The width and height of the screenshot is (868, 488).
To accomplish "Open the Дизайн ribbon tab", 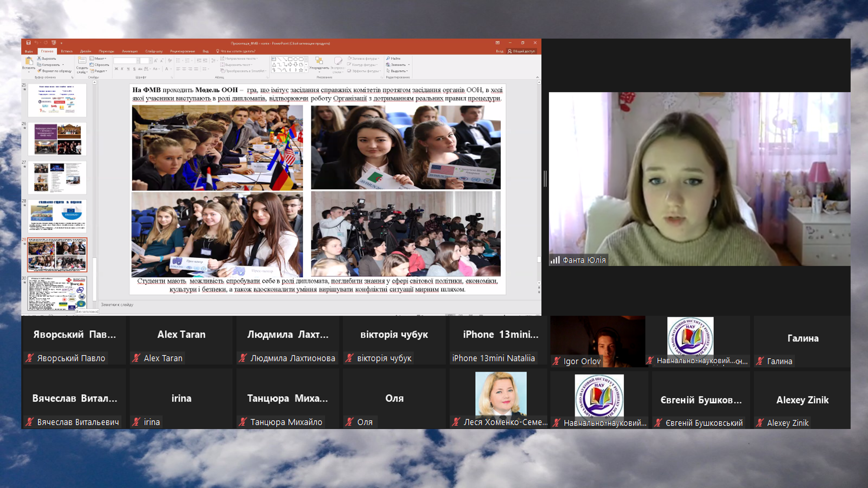I will tap(85, 51).
